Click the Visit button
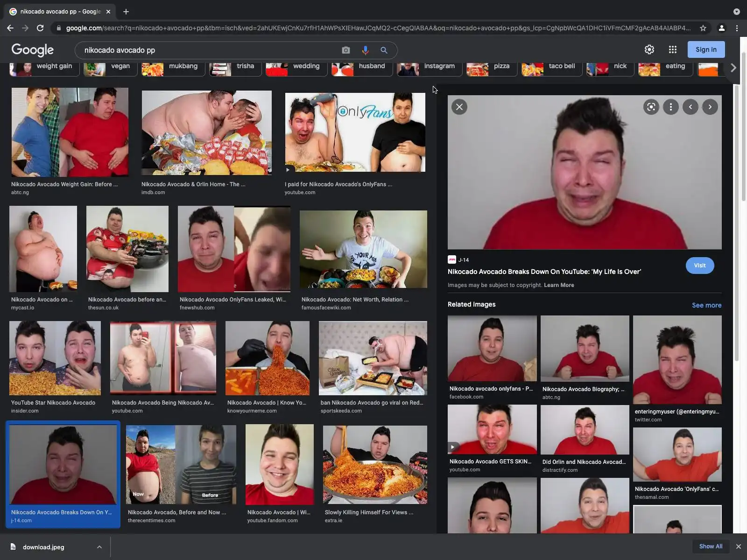Screen dimensions: 747x560 (x=700, y=266)
